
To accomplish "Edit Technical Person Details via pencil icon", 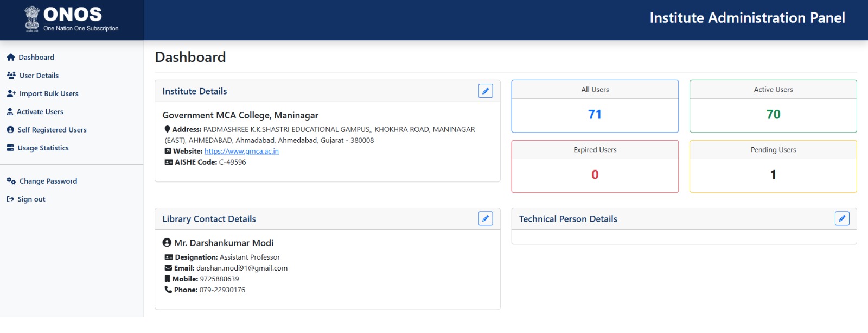I will [x=842, y=219].
